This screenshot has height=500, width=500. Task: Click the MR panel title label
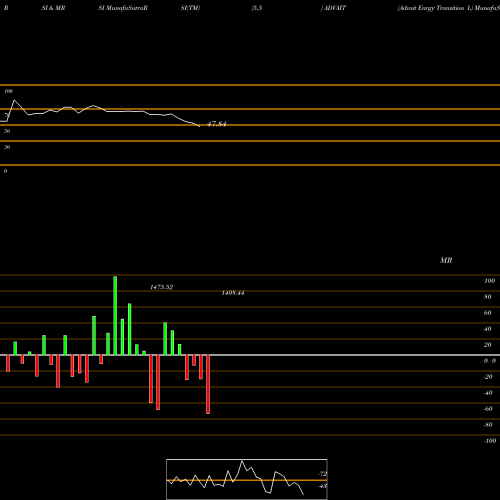(x=446, y=260)
